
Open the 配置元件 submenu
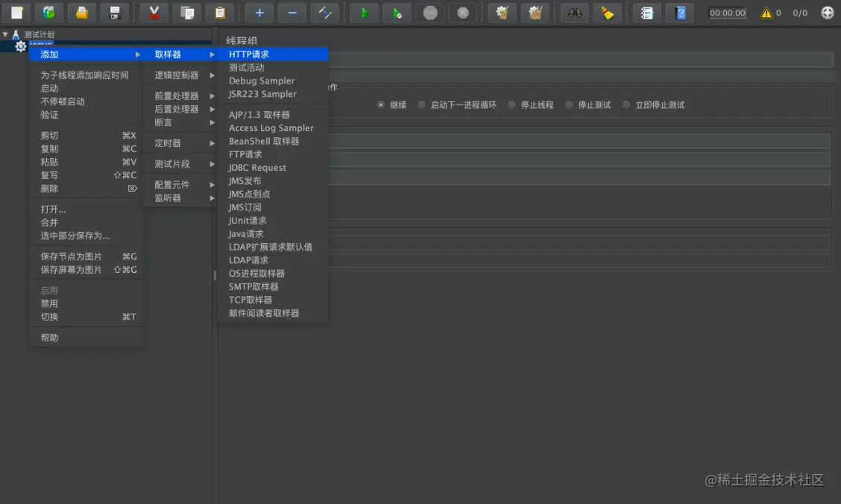(x=180, y=184)
